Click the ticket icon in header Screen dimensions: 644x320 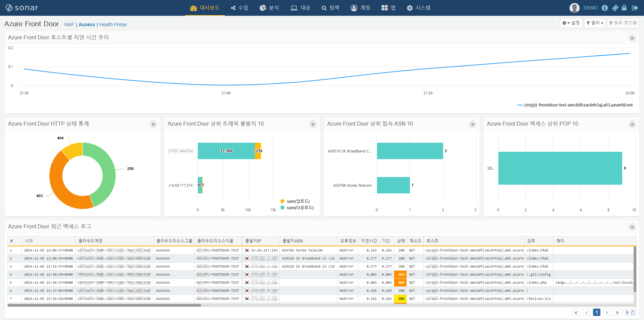point(615,8)
